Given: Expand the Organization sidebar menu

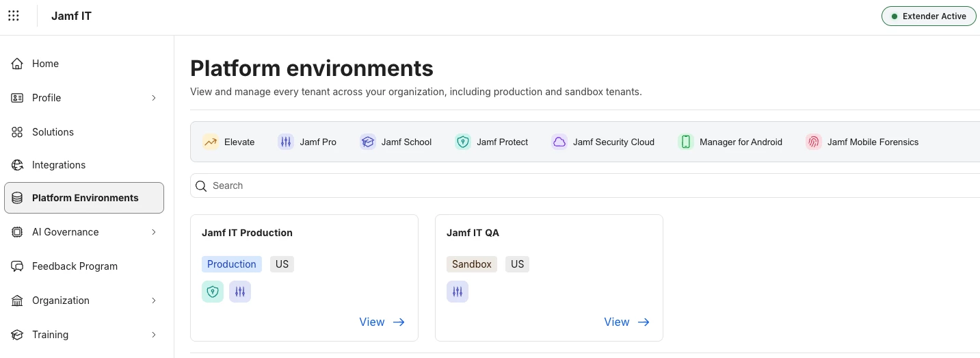Looking at the screenshot, I should [x=154, y=301].
